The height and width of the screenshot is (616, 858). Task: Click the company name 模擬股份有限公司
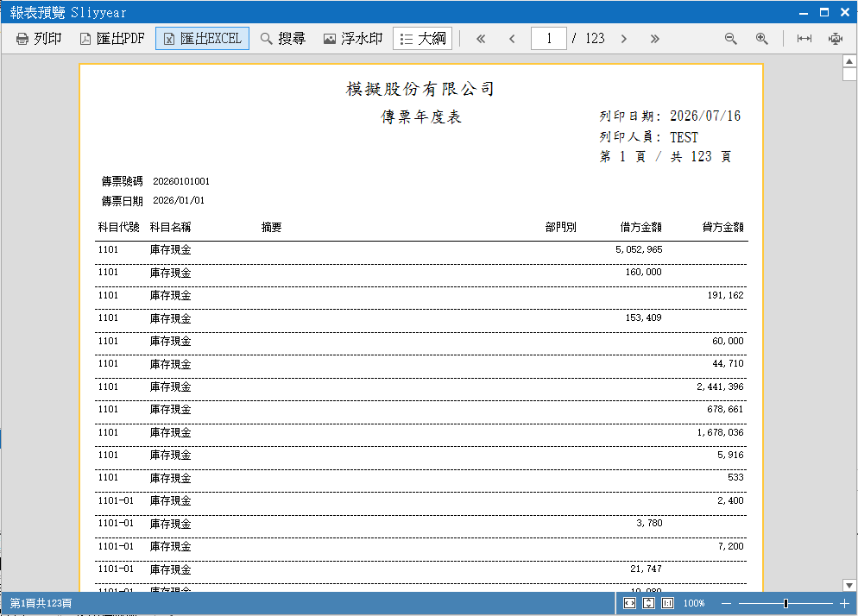[x=420, y=89]
